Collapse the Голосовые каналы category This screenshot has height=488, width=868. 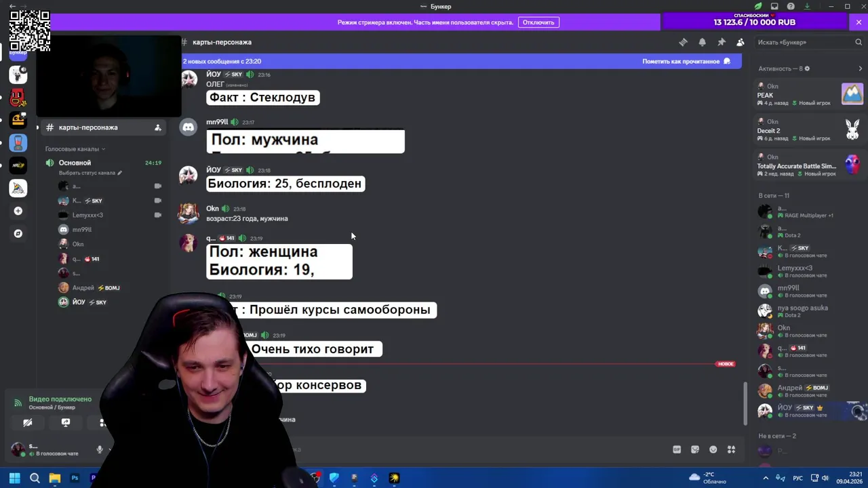click(75, 149)
